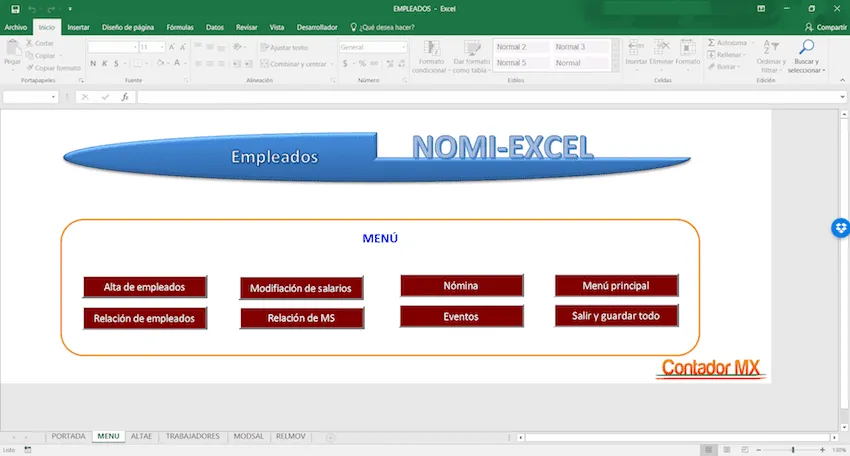This screenshot has height=456, width=850.
Task: Open the TRABAJADORES sheet tab
Action: click(x=192, y=436)
